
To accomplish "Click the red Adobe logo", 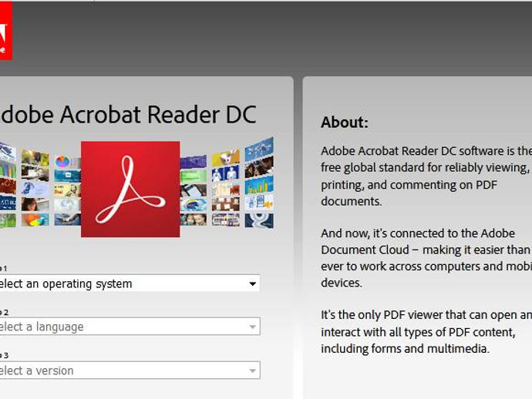I will pos(5,31).
